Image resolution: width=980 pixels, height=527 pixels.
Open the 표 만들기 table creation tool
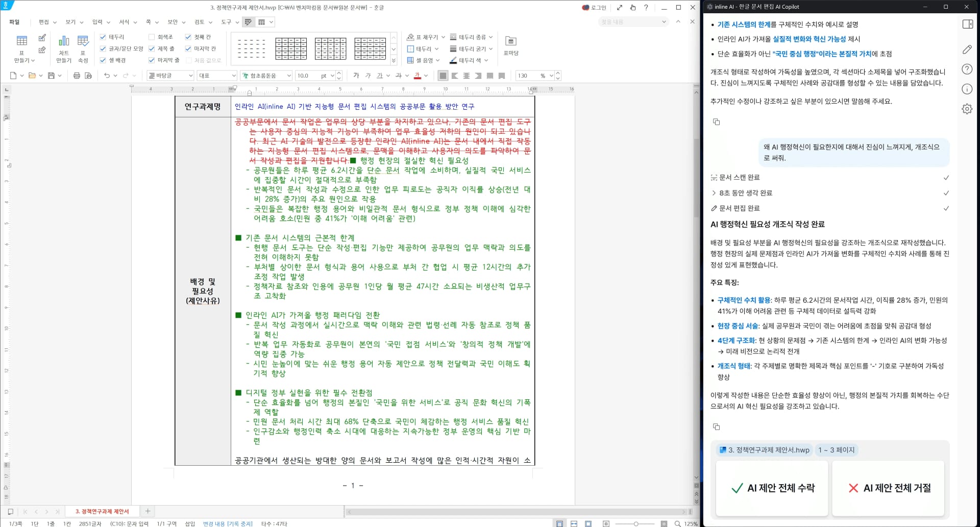click(x=21, y=47)
